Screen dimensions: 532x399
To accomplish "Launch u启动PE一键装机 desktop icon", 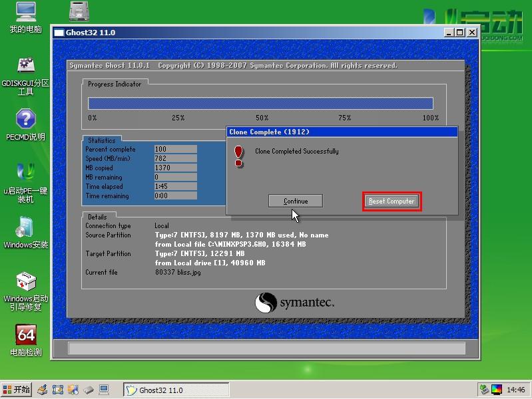I will pos(25,173).
